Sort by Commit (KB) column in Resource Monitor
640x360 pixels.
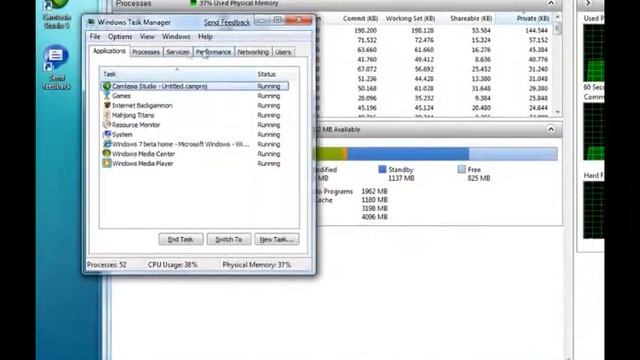point(360,18)
